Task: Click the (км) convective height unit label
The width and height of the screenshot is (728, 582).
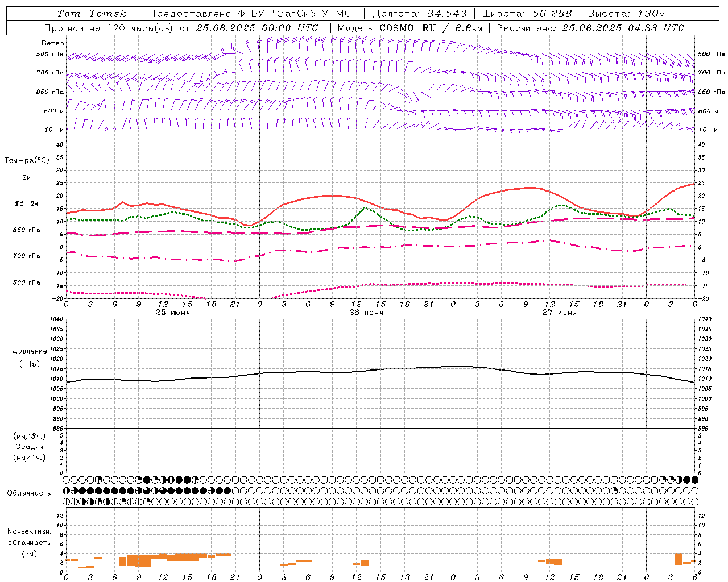Action: [x=29, y=553]
